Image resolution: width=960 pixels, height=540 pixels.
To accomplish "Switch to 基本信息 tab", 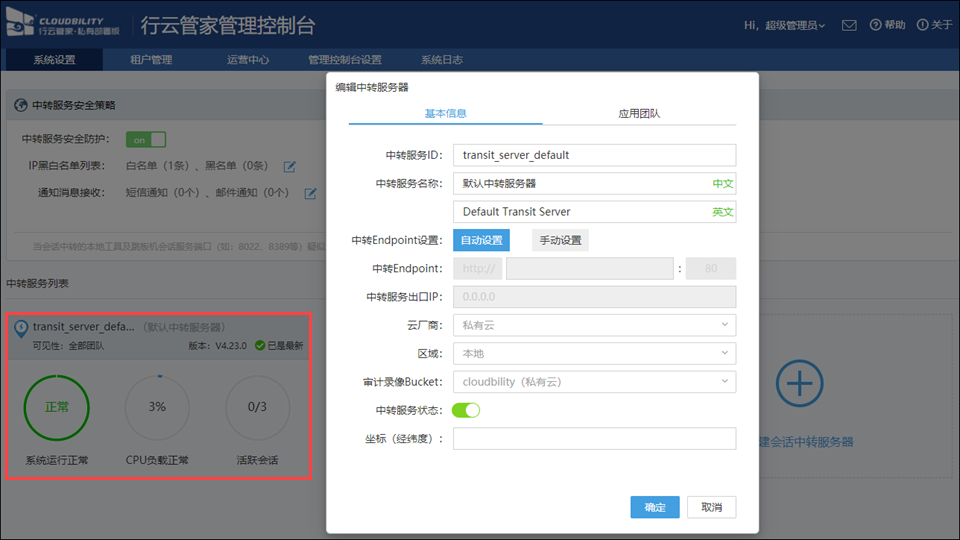I will [446, 113].
